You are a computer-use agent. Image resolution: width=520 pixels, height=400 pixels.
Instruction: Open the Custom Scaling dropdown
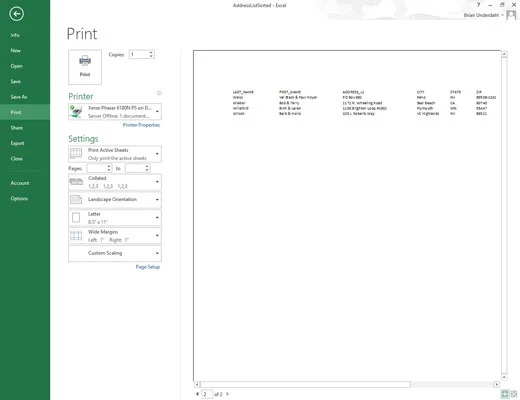(115, 253)
